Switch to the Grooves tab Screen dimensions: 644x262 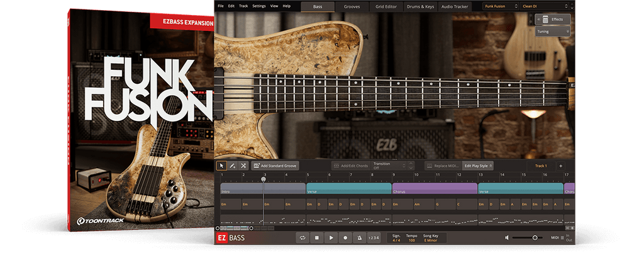coord(352,6)
